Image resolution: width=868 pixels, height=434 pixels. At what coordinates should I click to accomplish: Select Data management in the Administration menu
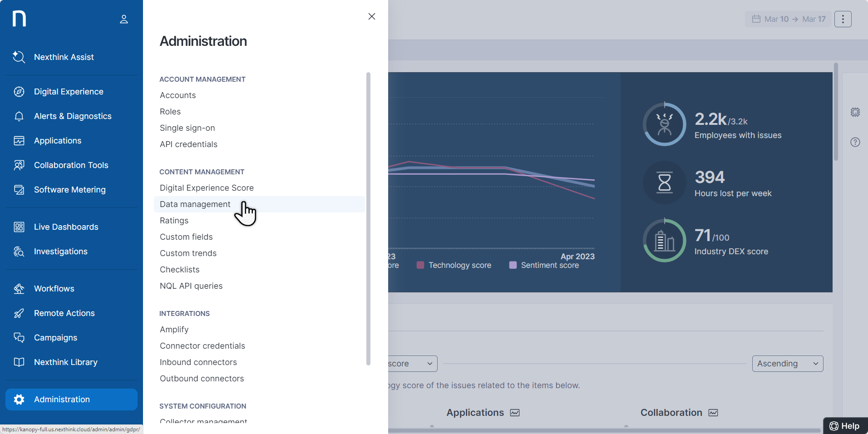pyautogui.click(x=194, y=204)
